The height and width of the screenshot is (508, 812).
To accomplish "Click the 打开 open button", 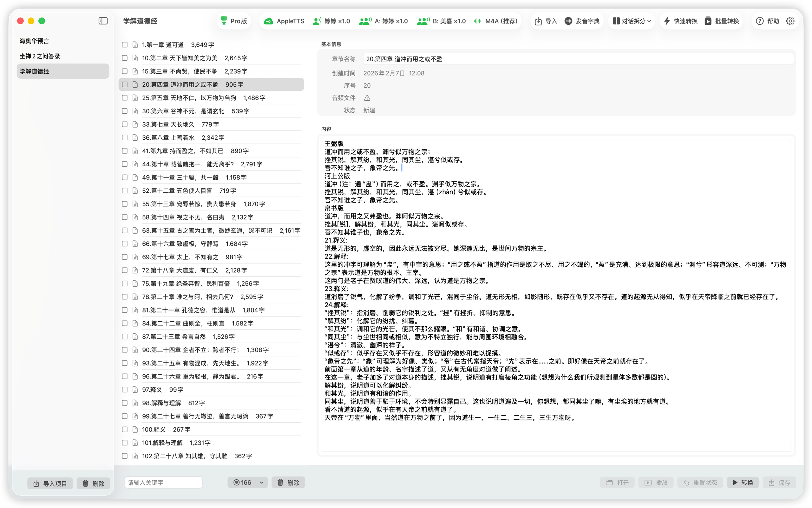I will point(617,483).
